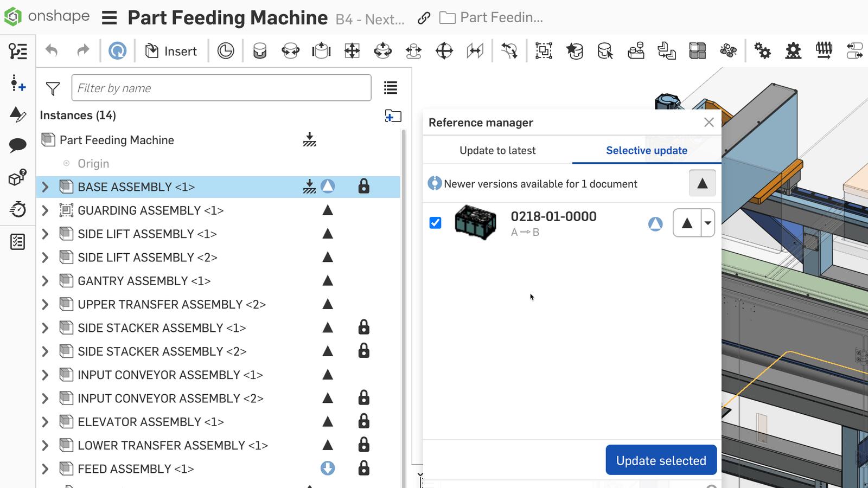Open the Onshape hamburger main menu
Image resolution: width=868 pixels, height=488 pixels.
[110, 18]
